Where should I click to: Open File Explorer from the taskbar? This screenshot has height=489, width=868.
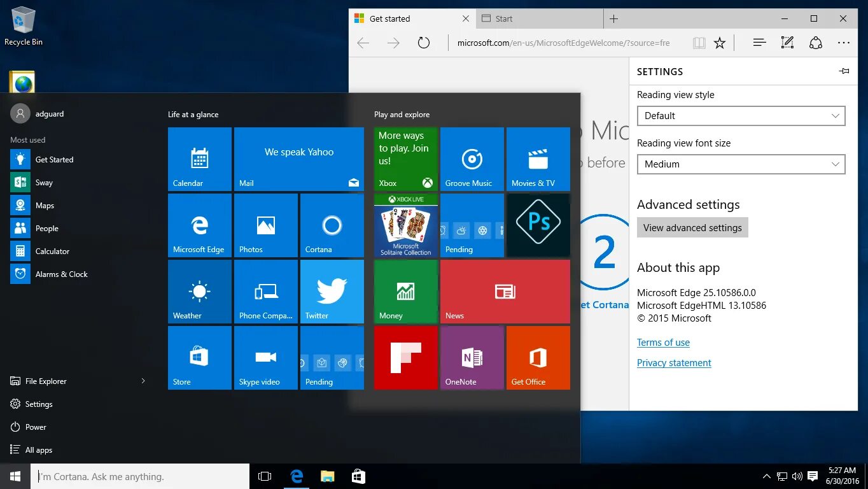327,476
